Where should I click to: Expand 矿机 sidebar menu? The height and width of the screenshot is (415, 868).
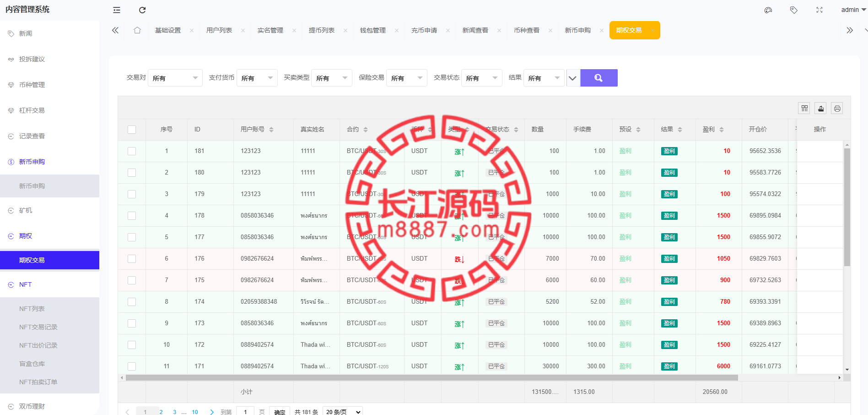tap(49, 210)
